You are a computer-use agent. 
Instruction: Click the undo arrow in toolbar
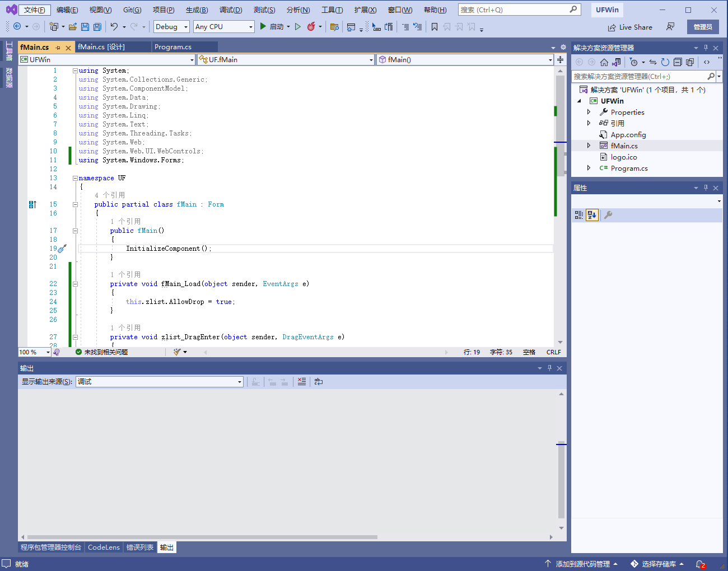pos(114,26)
